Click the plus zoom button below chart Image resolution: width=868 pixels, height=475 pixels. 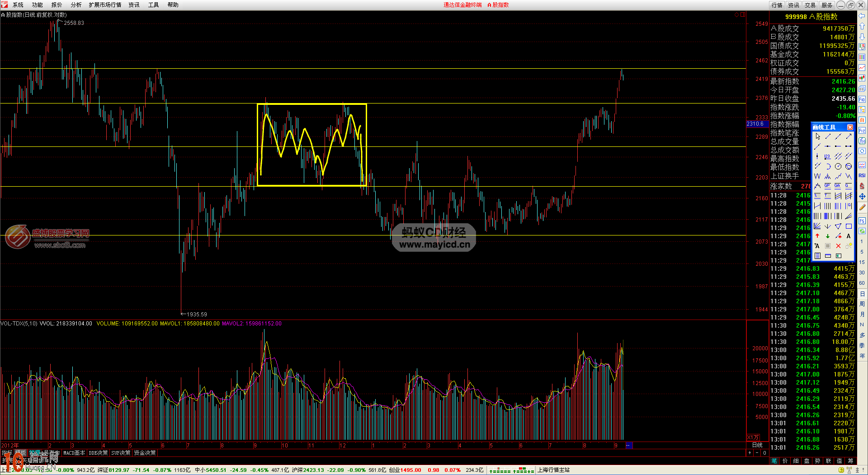click(750, 453)
